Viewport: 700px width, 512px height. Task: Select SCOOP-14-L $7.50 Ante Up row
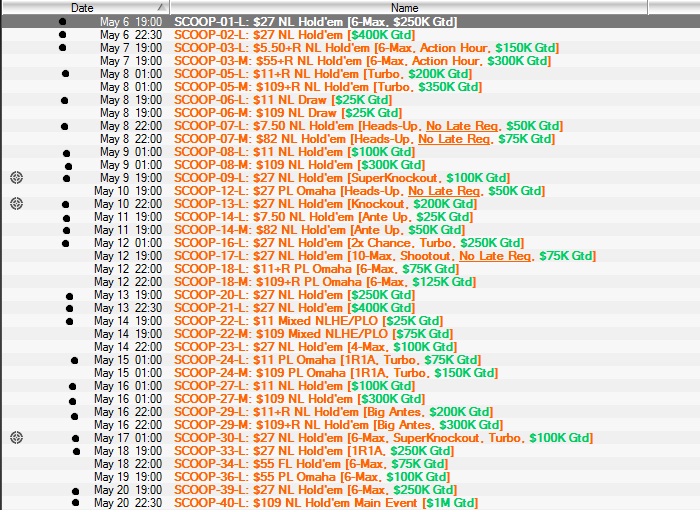tap(350, 217)
